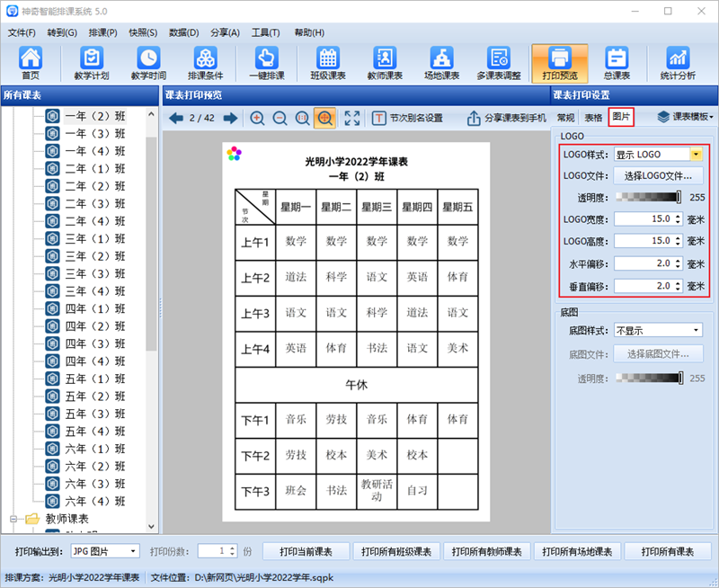Go to next page with right arrow
The height and width of the screenshot is (588, 719).
pyautogui.click(x=231, y=119)
